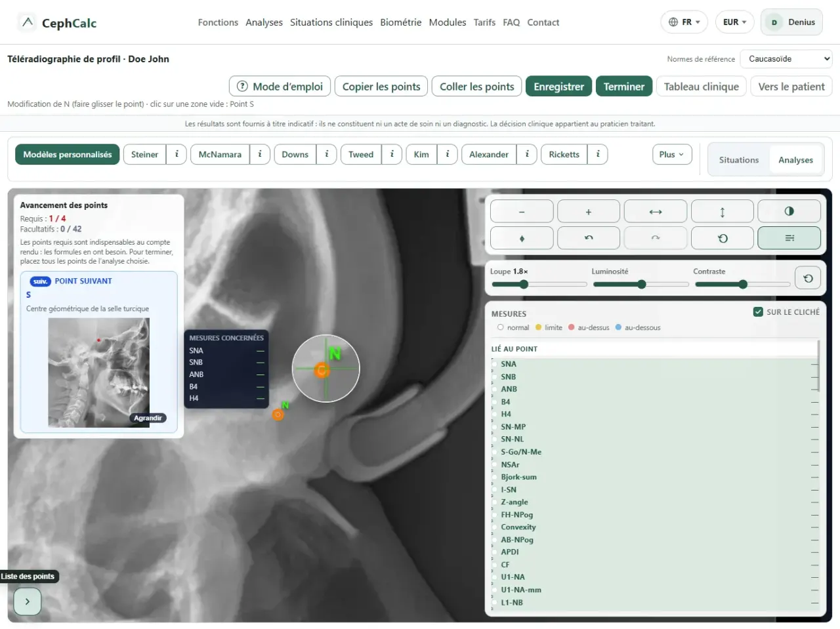Image resolution: width=840 pixels, height=629 pixels.
Task: Flip the radiograph horizontally
Action: (656, 211)
